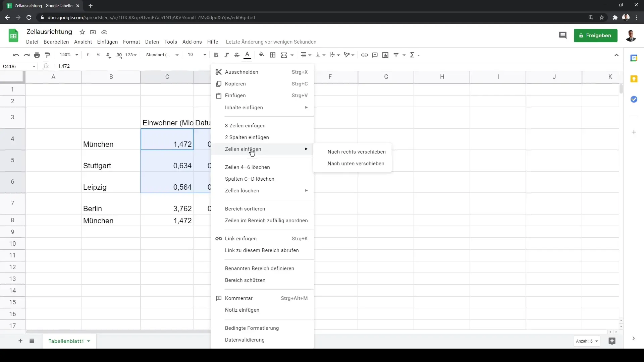Star the Zellausrichtung document

[x=82, y=32]
